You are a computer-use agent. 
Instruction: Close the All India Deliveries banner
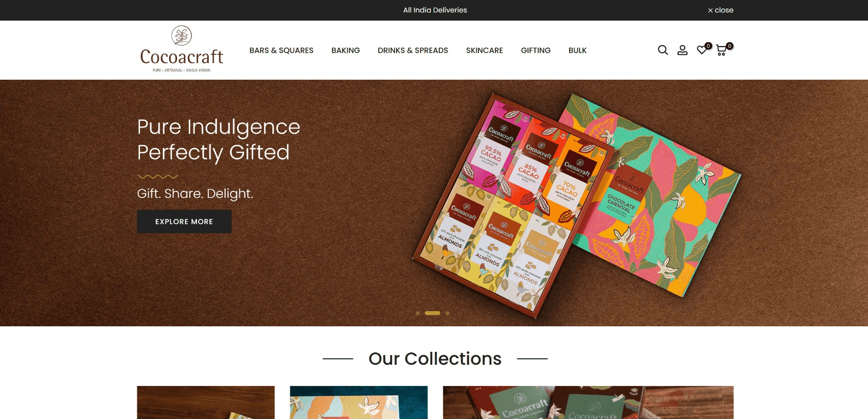click(x=720, y=10)
